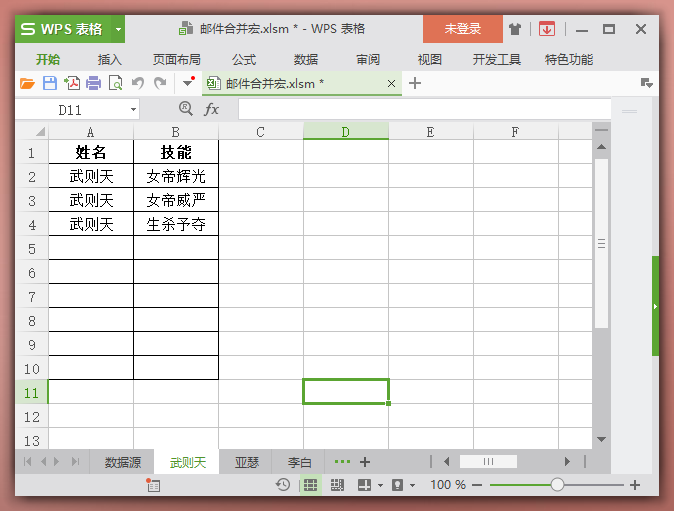674x511 pixels.
Task: Add a new worksheet with plus button
Action: [365, 462]
